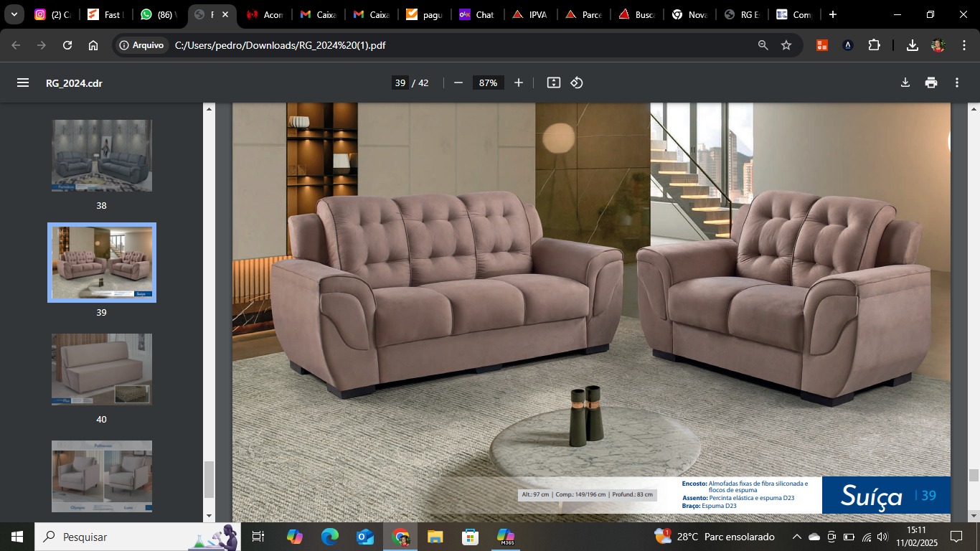Viewport: 980px width, 551px height.
Task: Switch to the Chat tab
Action: click(x=476, y=14)
